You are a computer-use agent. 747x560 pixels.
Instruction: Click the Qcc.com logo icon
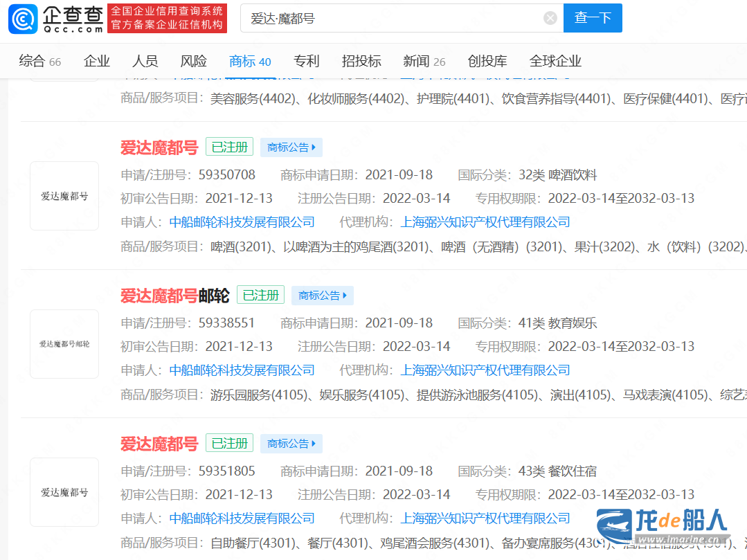tap(24, 19)
